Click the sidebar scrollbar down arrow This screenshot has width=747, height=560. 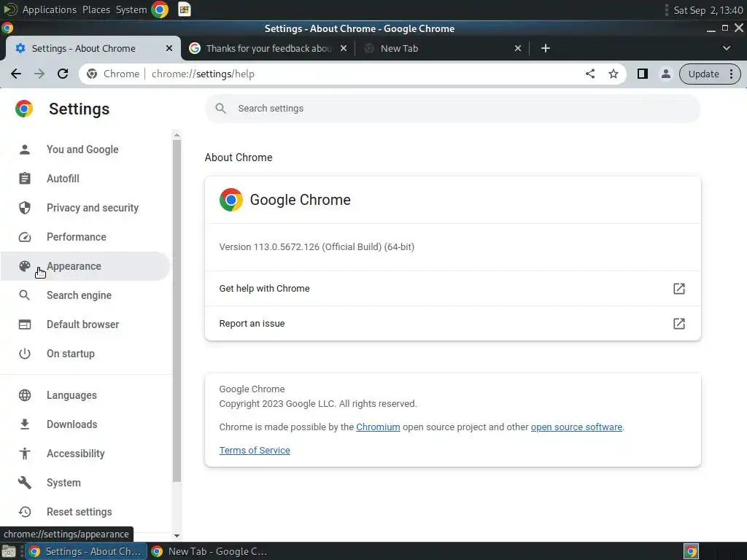tap(177, 536)
